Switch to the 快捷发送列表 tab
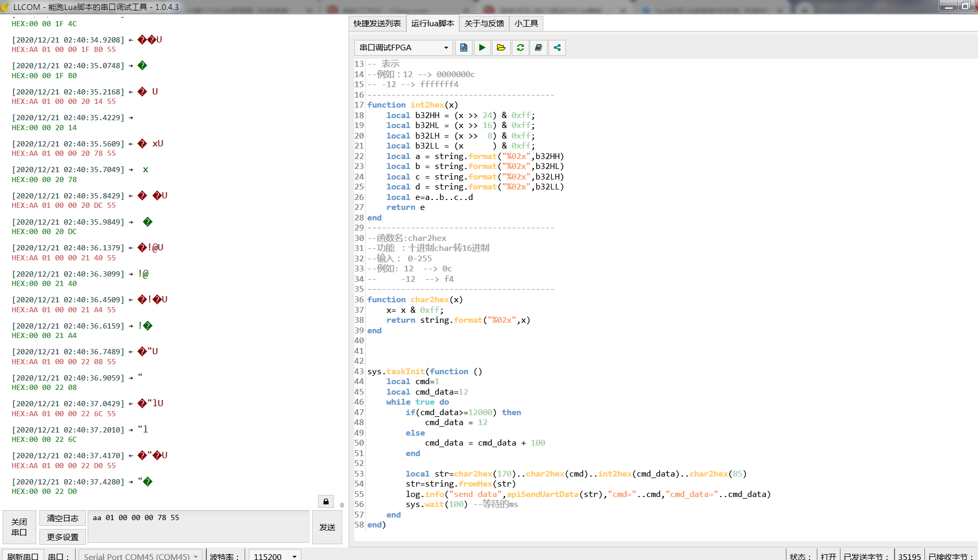The width and height of the screenshot is (978, 560). point(377,23)
